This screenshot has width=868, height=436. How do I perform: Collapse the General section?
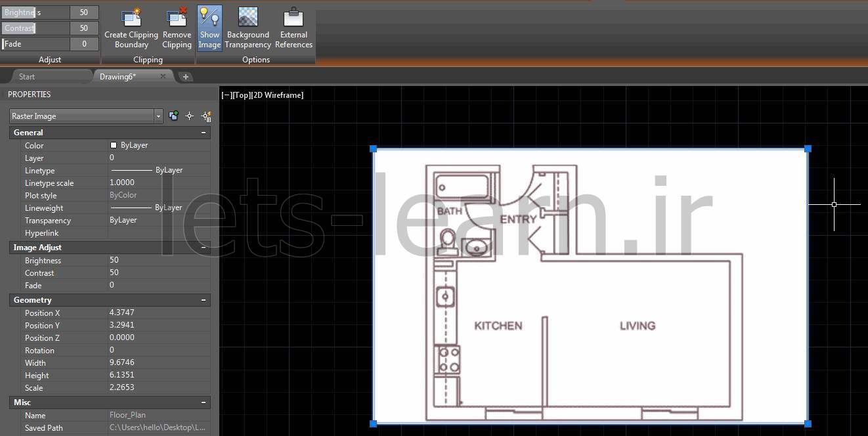click(x=204, y=133)
